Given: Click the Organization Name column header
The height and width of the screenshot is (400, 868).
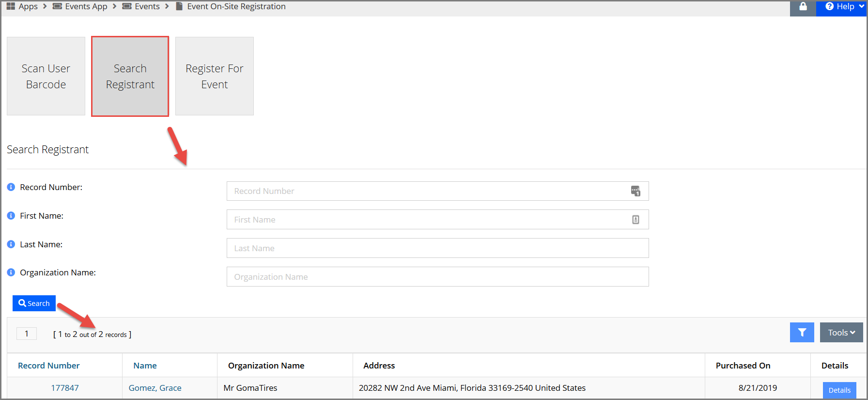Looking at the screenshot, I should pyautogui.click(x=266, y=366).
